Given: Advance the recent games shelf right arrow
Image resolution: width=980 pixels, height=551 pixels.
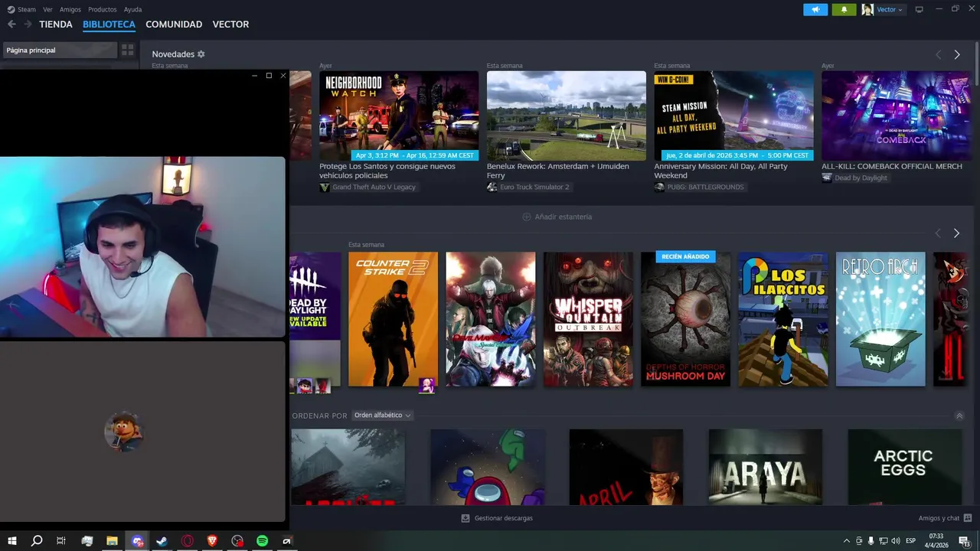Looking at the screenshot, I should tap(956, 233).
